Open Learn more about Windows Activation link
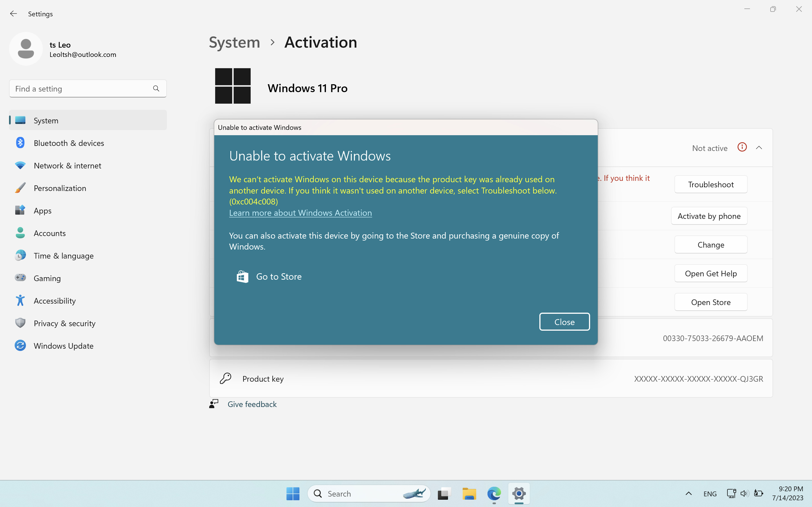This screenshot has height=507, width=812. coord(300,213)
